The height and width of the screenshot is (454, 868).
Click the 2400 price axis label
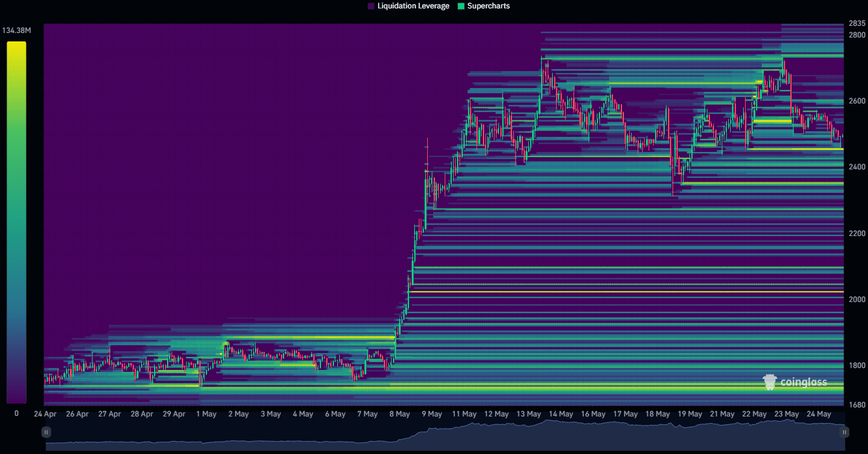pos(857,167)
